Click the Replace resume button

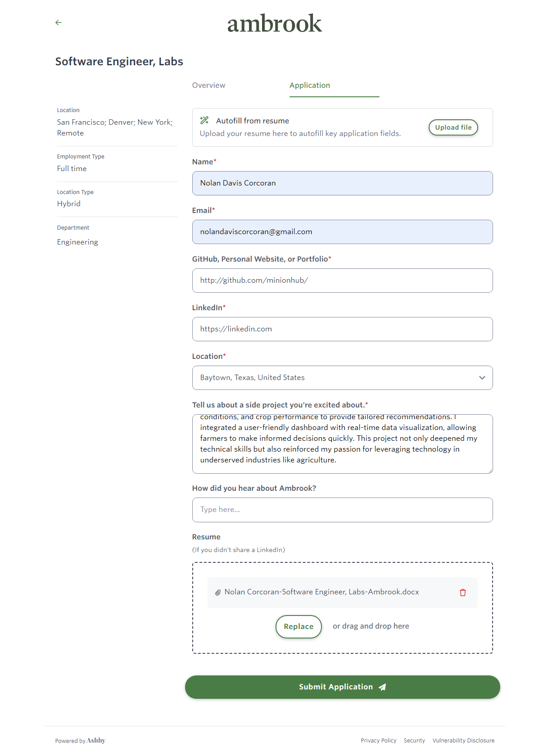click(298, 626)
